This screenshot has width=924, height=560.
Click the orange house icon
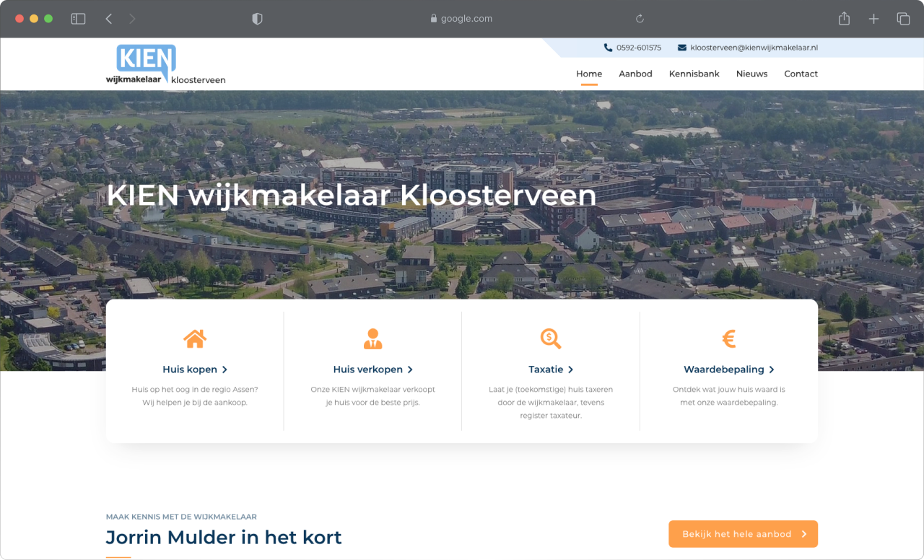(x=194, y=338)
